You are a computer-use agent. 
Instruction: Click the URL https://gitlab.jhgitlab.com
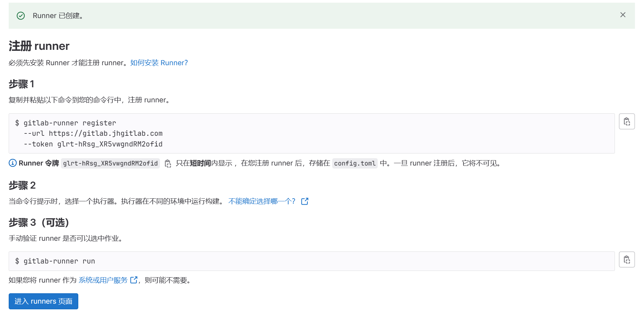[x=106, y=133]
